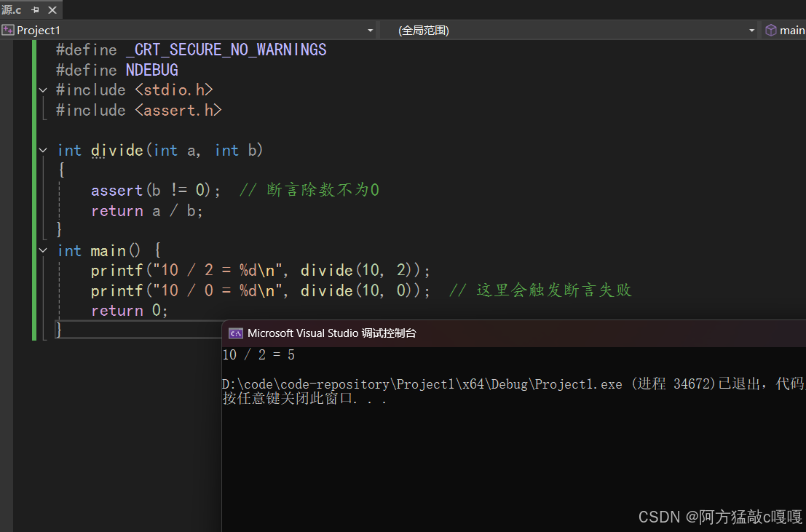Click the main member cube icon

(770, 31)
